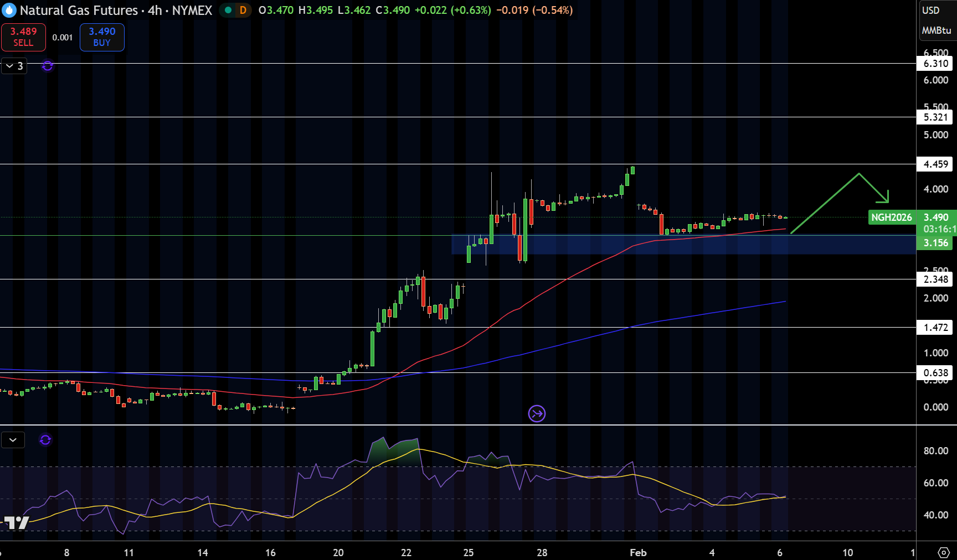The image size is (957, 560).
Task: Open chart settings gear icon
Action: click(944, 552)
